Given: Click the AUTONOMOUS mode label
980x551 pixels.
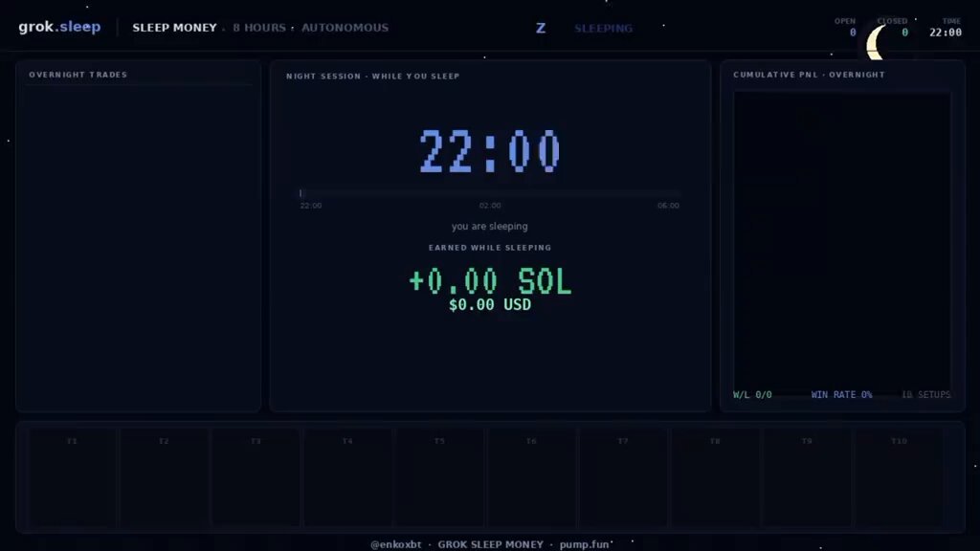Looking at the screenshot, I should [x=345, y=28].
